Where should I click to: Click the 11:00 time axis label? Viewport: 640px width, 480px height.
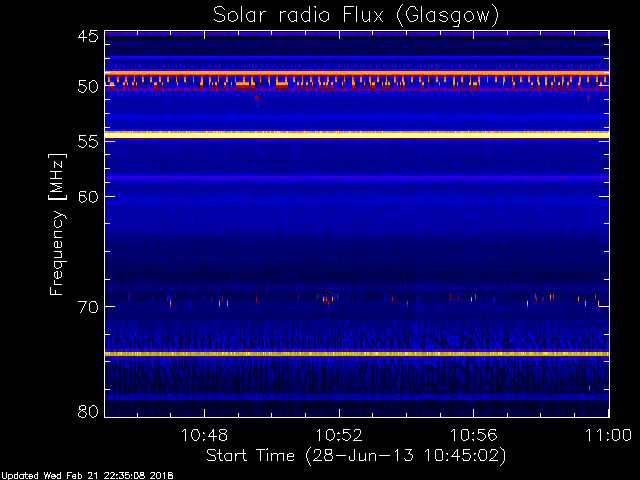click(609, 435)
